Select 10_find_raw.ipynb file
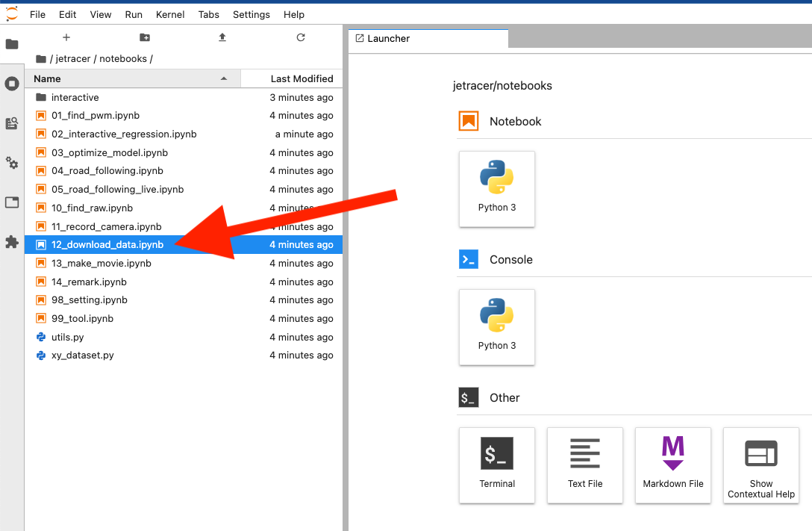This screenshot has height=531, width=812. click(x=184, y=208)
